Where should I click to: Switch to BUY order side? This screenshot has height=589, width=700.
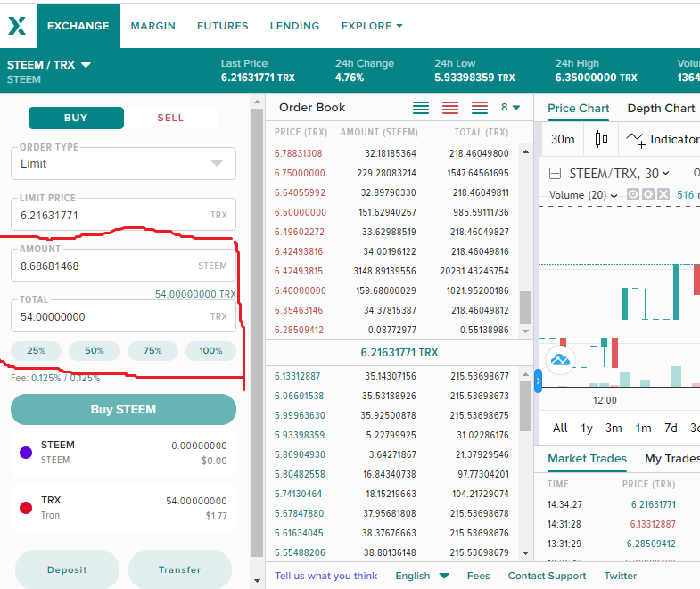tap(76, 118)
